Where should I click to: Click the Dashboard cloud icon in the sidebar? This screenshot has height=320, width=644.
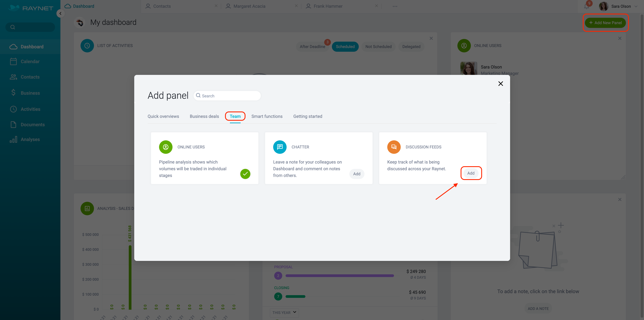[13, 47]
